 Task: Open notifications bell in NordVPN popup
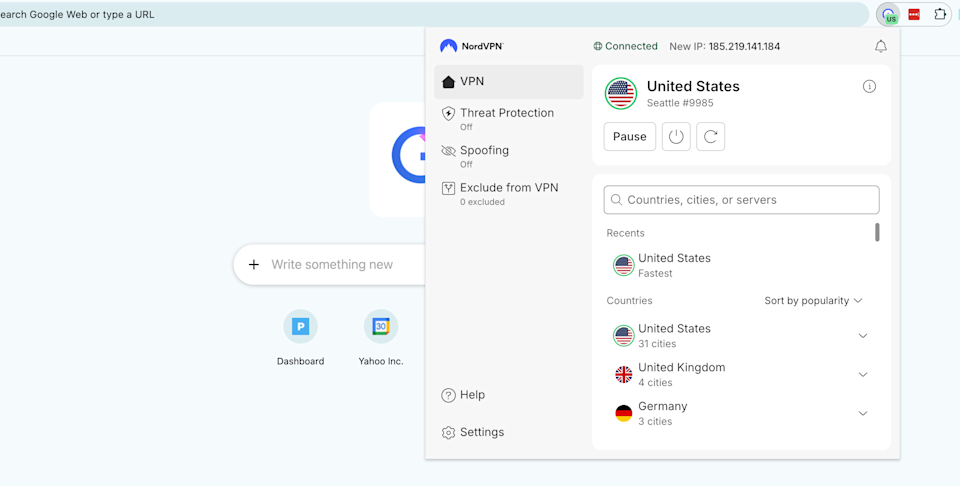[x=880, y=46]
